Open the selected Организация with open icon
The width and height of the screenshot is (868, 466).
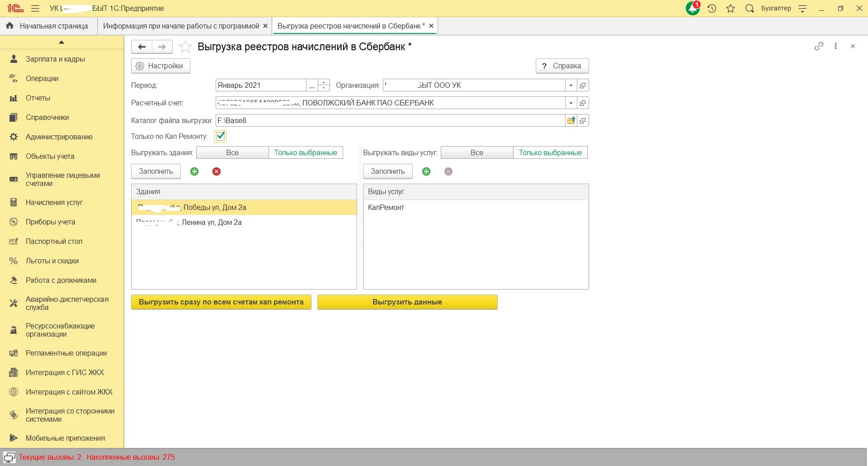[x=583, y=85]
